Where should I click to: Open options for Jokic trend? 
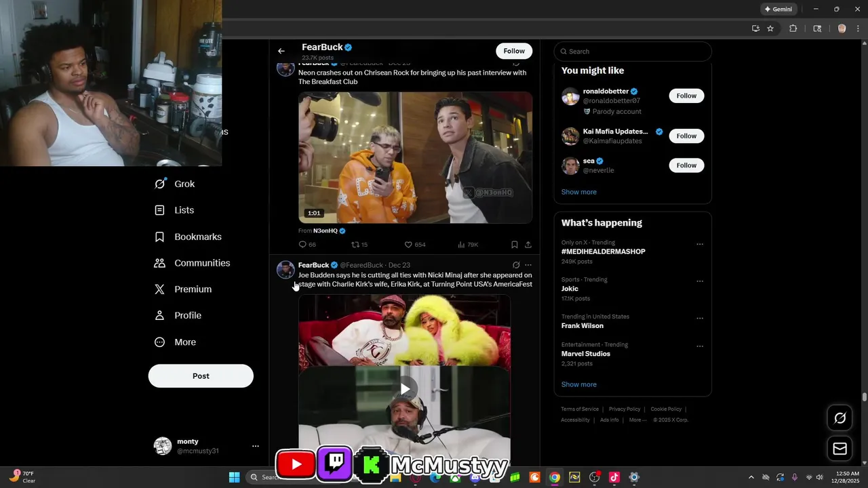700,281
